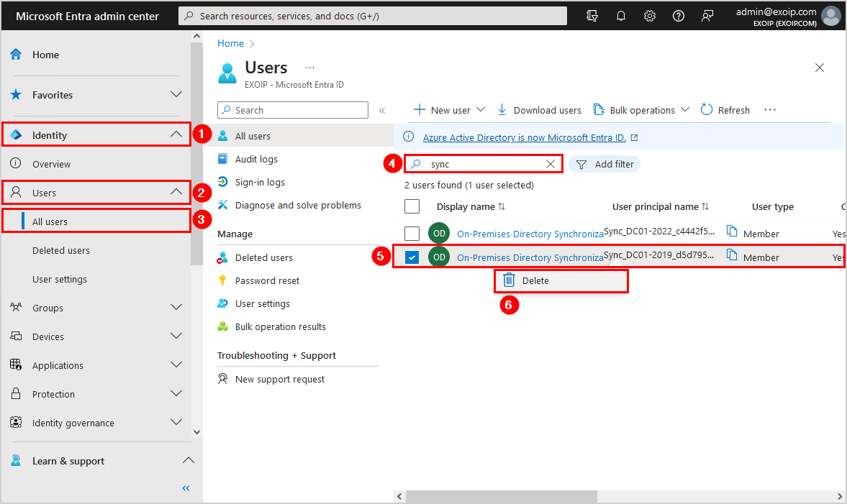Copy UPN of Sync_DC01-2022 user

tap(731, 232)
